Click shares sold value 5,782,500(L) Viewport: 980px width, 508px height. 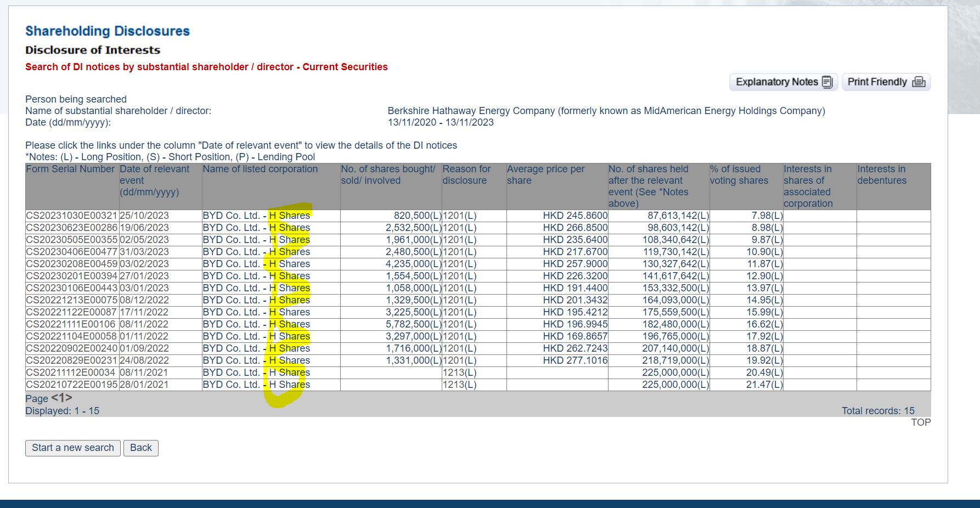(414, 324)
